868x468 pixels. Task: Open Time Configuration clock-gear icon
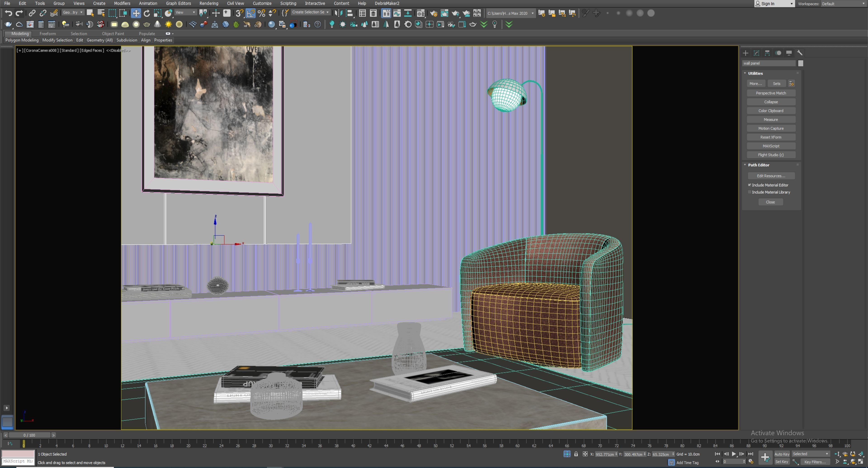751,462
